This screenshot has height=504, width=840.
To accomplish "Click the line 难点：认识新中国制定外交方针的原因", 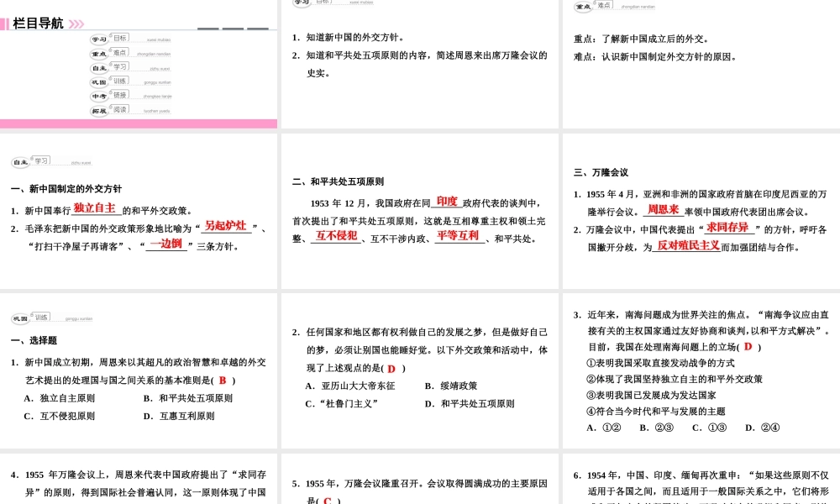I will click(655, 57).
